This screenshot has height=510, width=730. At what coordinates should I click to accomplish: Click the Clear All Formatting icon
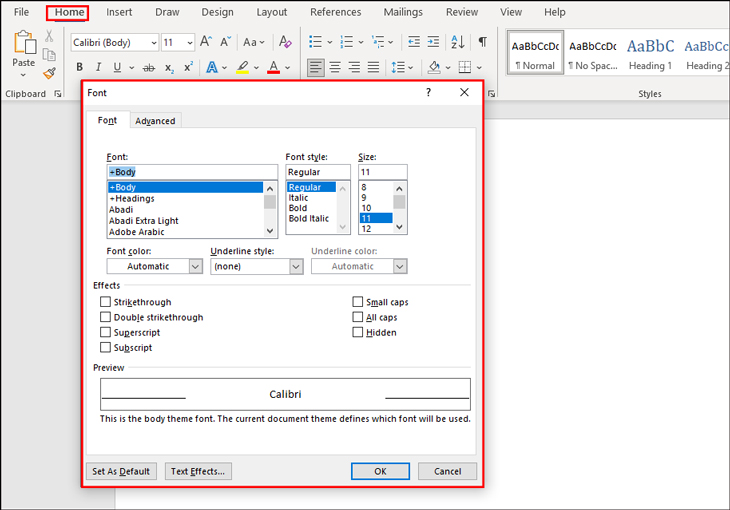tap(285, 42)
